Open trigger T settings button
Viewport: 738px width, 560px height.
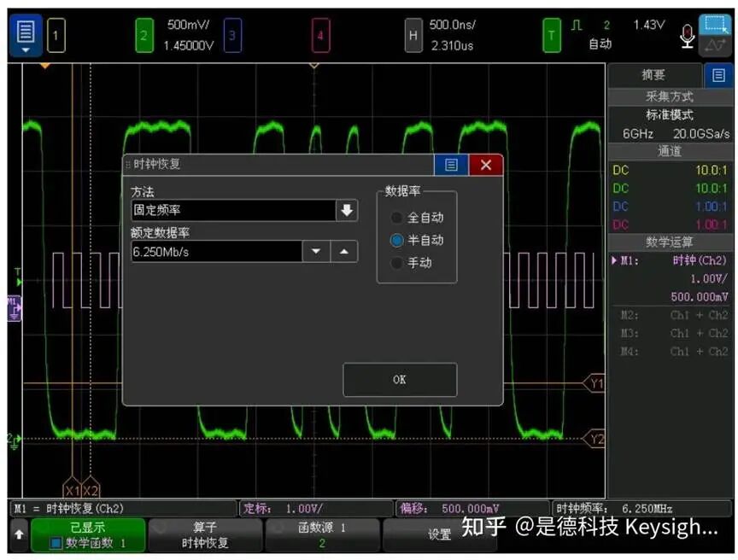coord(552,35)
